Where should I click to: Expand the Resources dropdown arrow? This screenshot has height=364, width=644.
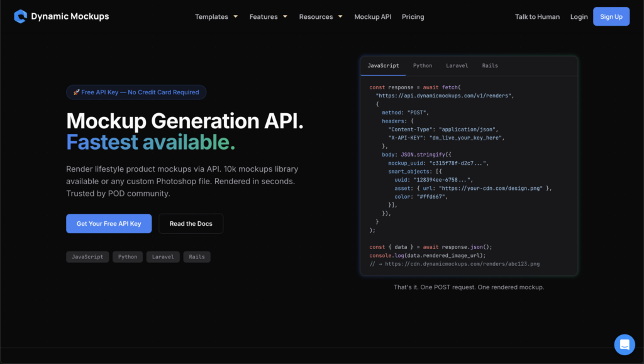point(340,16)
